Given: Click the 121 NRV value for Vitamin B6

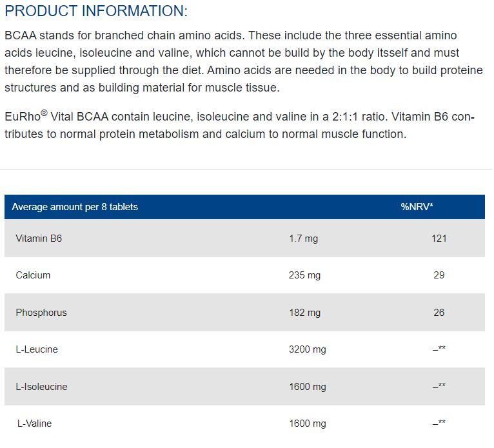Looking at the screenshot, I should click(x=439, y=239).
